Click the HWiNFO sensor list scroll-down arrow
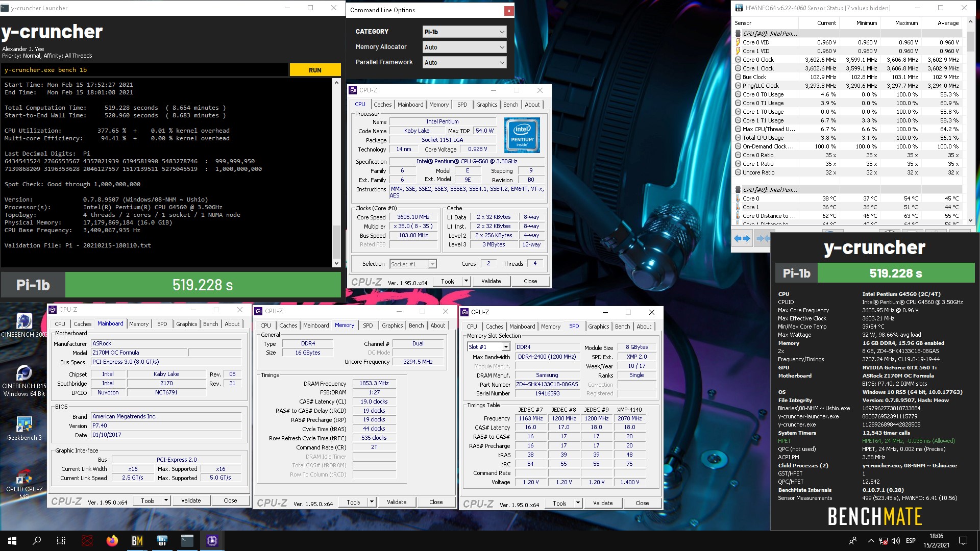The image size is (980, 551). [970, 220]
